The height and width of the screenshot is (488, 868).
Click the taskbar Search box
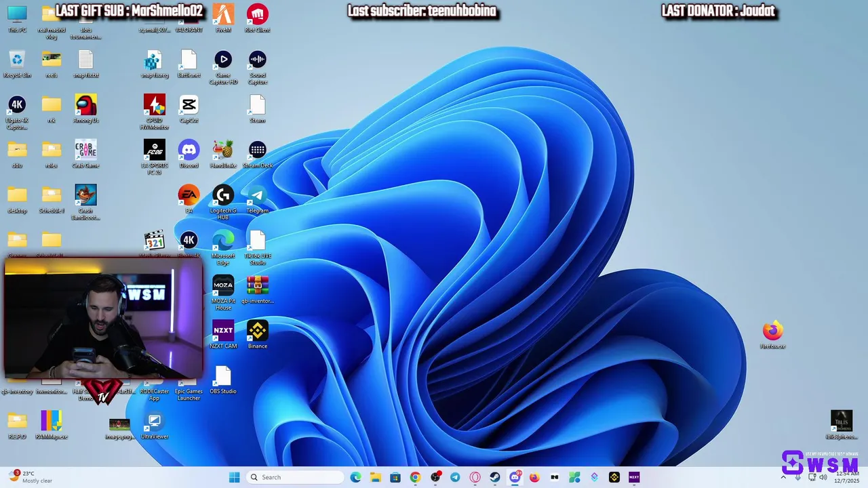[x=294, y=477]
